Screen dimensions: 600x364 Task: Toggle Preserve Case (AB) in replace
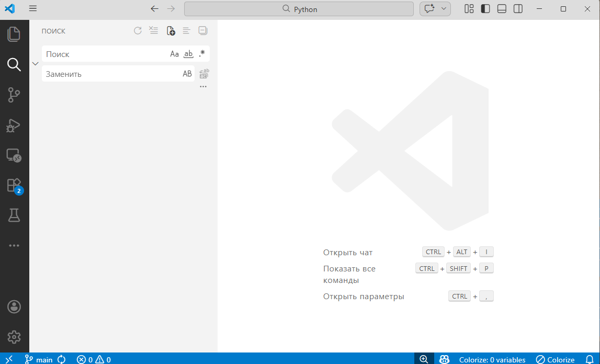point(187,74)
